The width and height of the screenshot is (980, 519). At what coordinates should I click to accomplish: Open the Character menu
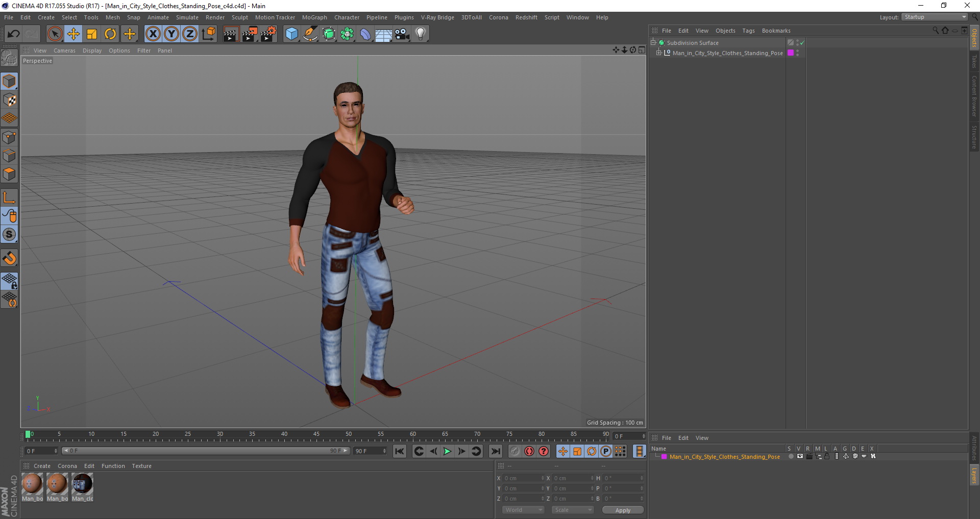click(347, 17)
